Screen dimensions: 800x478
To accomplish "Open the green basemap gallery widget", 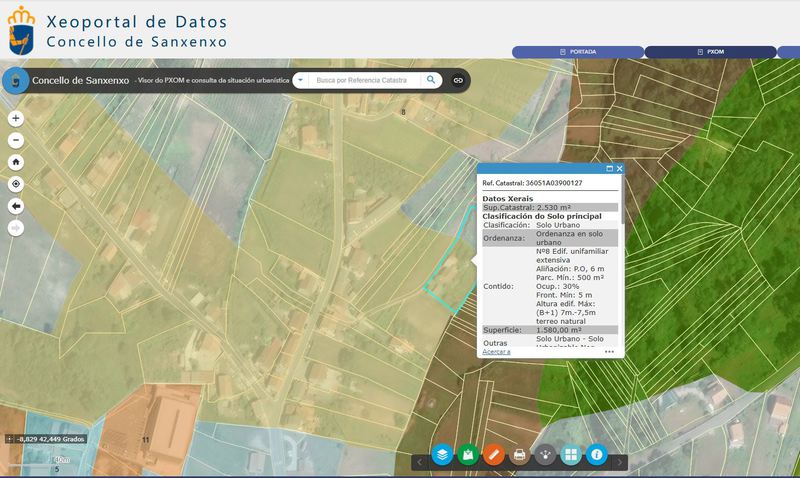I will point(468,455).
